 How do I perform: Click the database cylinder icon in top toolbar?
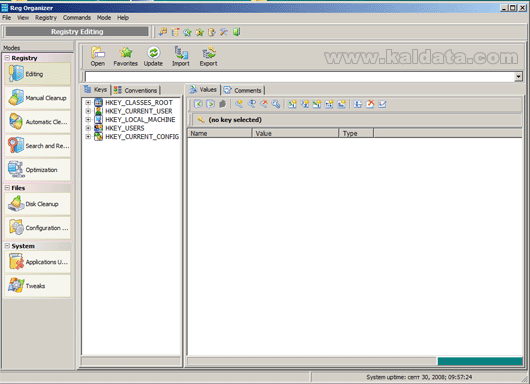click(212, 32)
